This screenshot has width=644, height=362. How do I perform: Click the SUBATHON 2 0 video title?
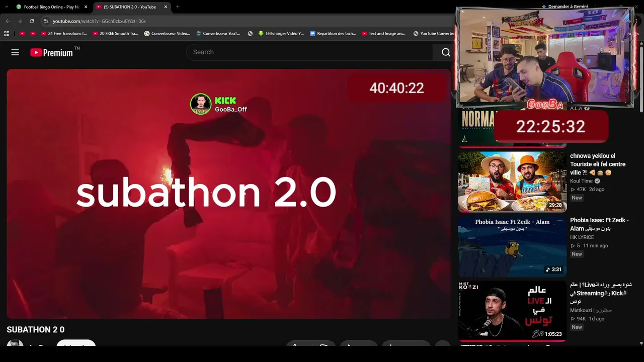35,330
